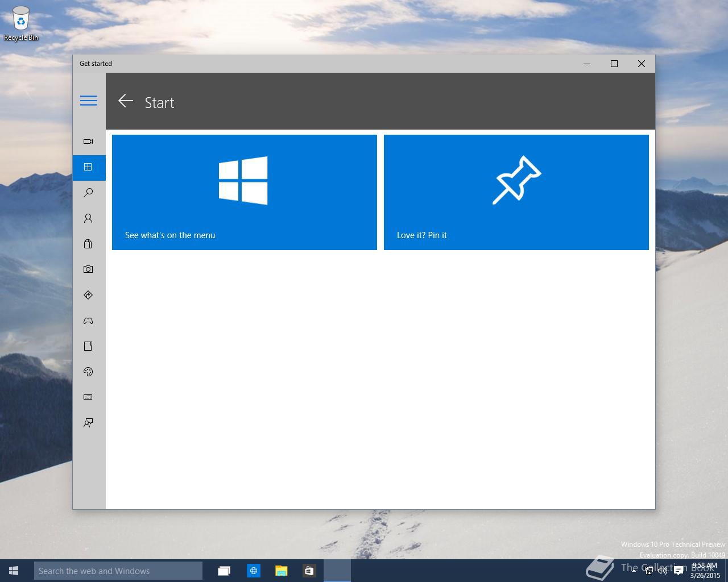Go back using the arrow beside Start
Image resolution: width=728 pixels, height=582 pixels.
[x=126, y=101]
